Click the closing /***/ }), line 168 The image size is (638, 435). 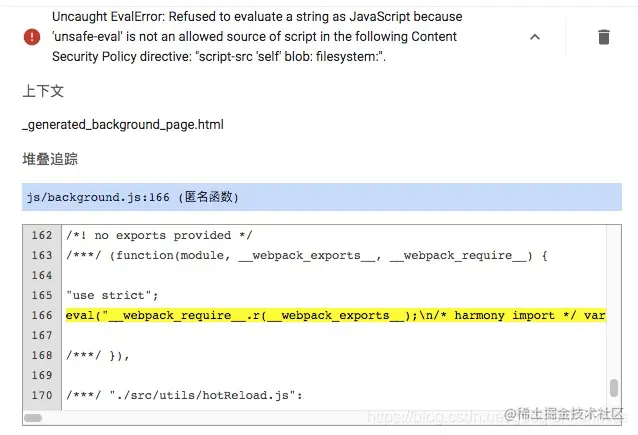(x=98, y=355)
